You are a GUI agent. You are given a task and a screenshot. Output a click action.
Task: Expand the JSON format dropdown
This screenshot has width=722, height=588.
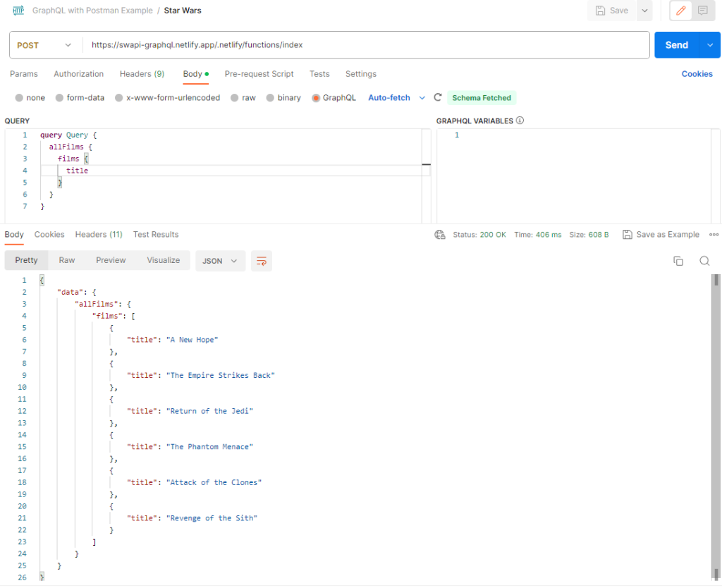(x=220, y=261)
